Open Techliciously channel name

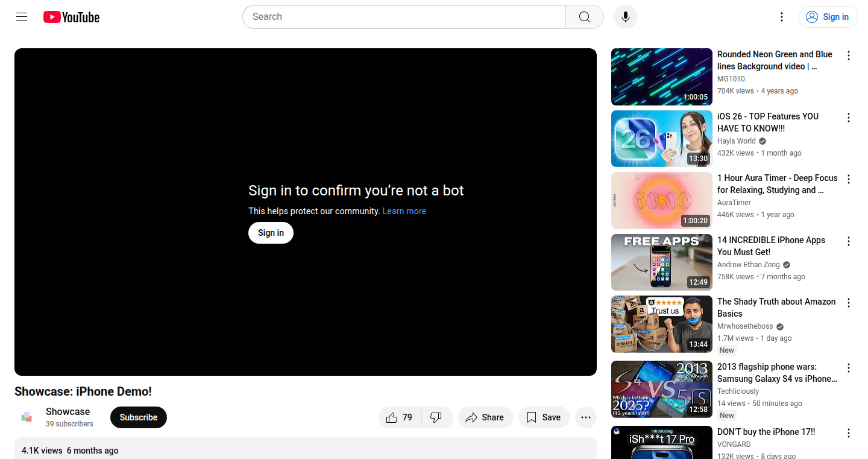[738, 391]
